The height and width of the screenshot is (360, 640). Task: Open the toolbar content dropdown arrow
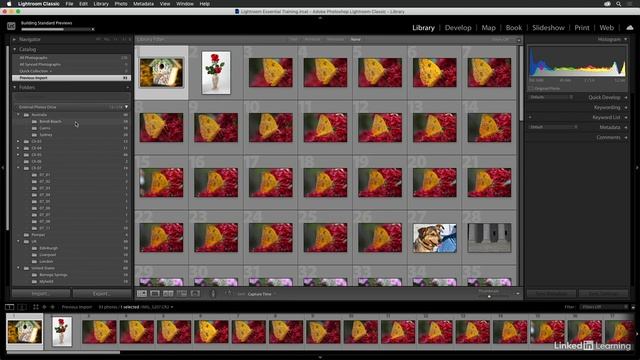click(x=518, y=294)
